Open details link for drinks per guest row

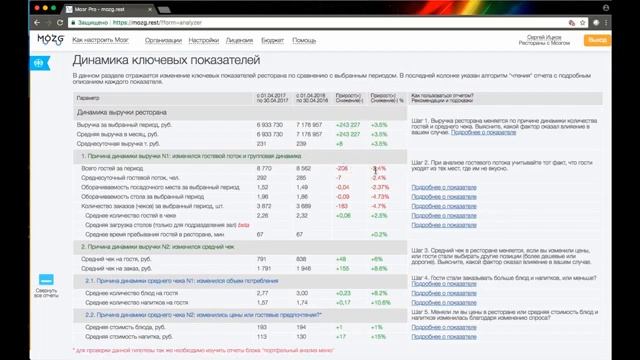444,302
